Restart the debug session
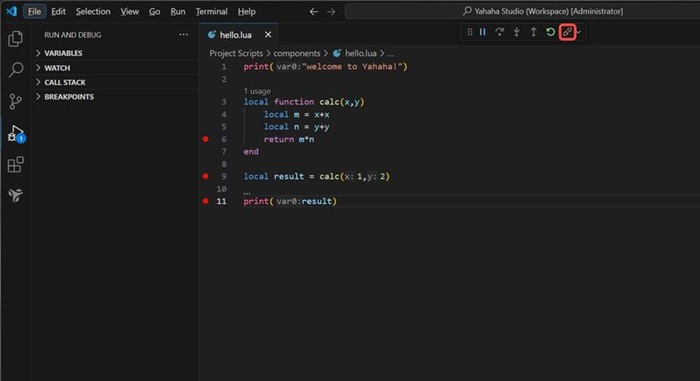This screenshot has height=381, width=700. pos(550,32)
